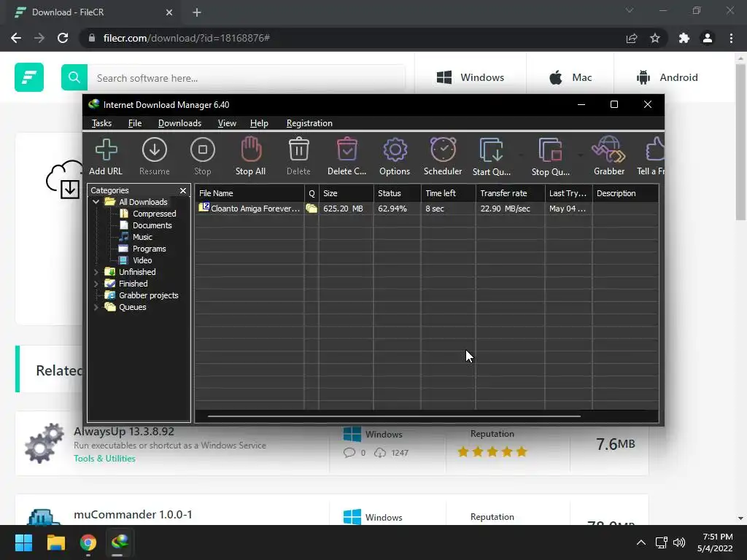Go back in Chrome

16,38
